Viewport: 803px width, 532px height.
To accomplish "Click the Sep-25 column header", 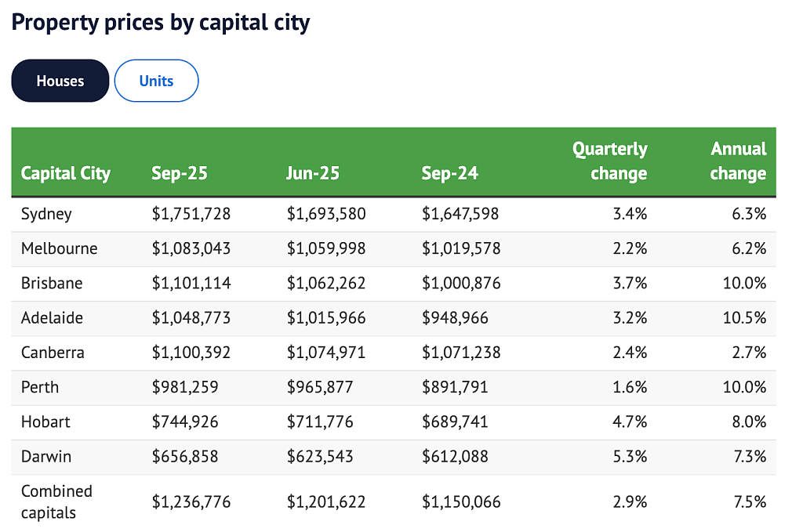I will coord(180,173).
